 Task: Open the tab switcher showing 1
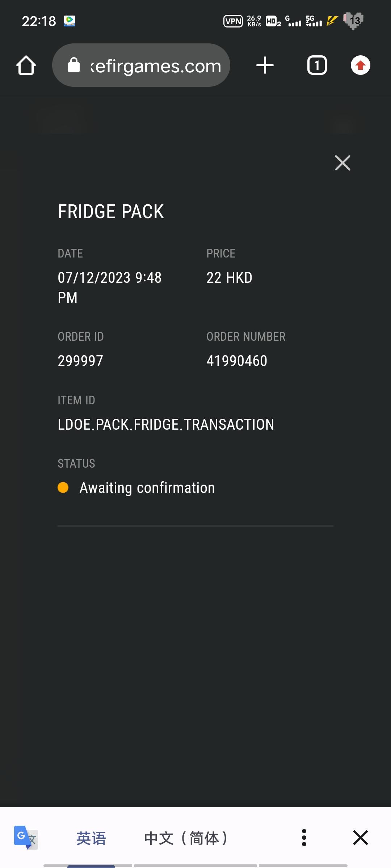click(x=317, y=65)
